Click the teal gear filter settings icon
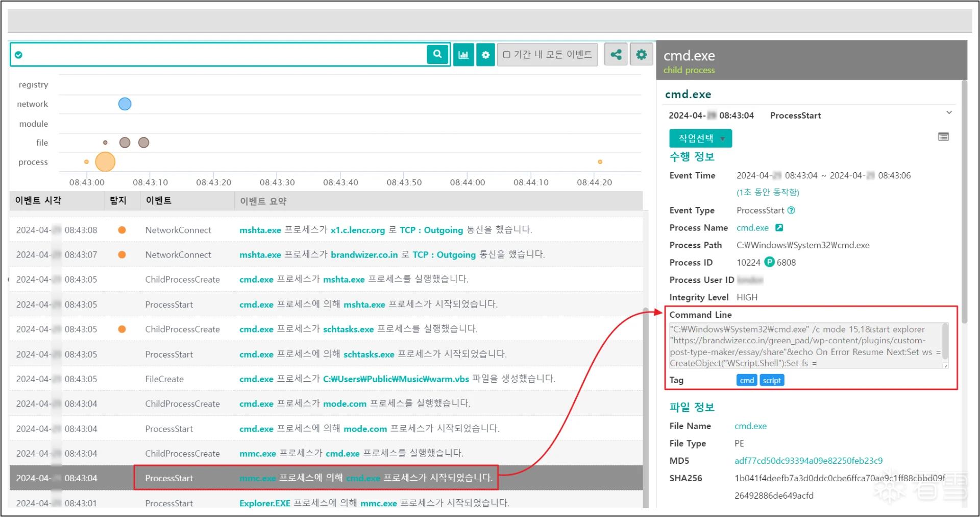980x517 pixels. point(485,55)
